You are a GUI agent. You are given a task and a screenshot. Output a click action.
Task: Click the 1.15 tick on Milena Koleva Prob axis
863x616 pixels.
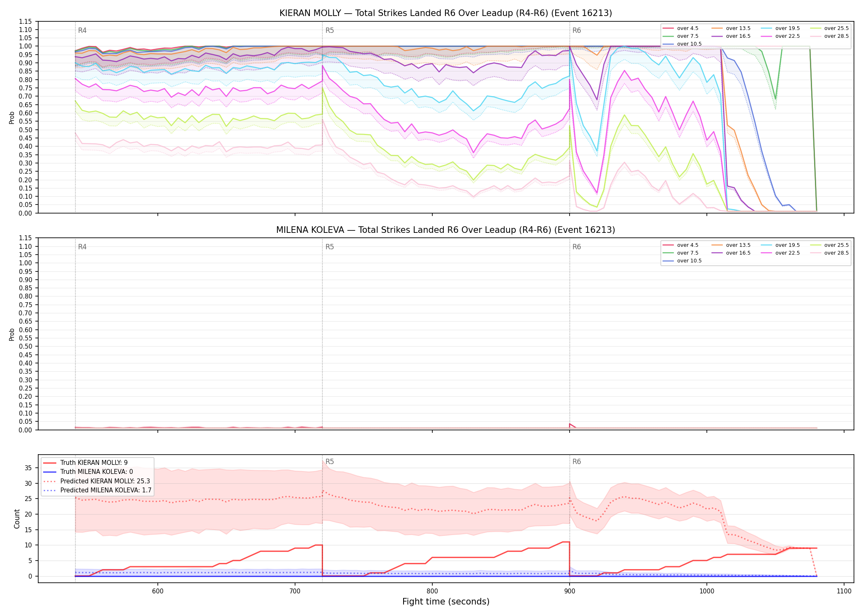click(26, 238)
